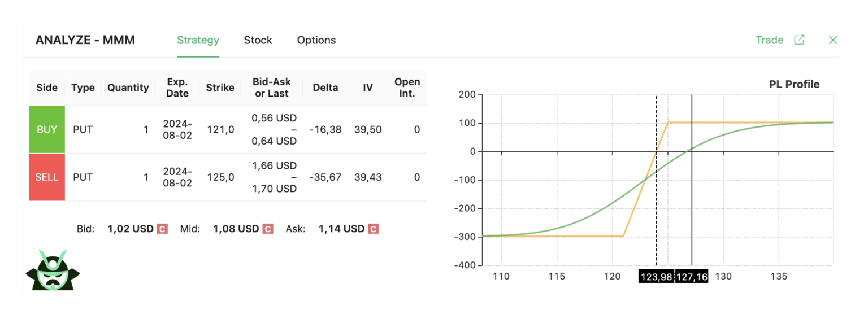Select the Strategy tab
The height and width of the screenshot is (323, 868).
click(198, 40)
